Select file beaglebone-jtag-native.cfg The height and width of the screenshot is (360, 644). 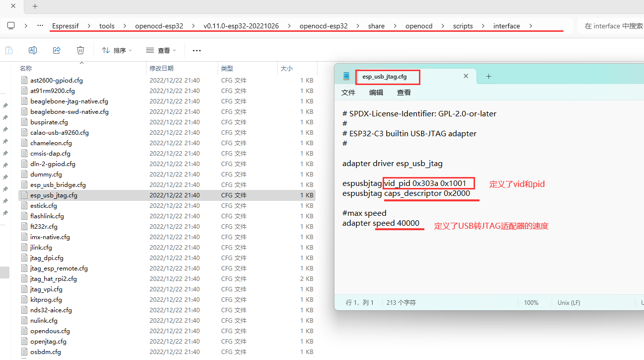[x=69, y=101]
